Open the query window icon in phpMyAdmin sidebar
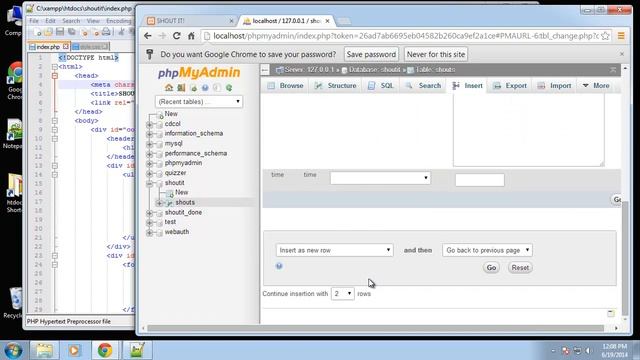640x360 pixels. pyautogui.click(x=193, y=88)
